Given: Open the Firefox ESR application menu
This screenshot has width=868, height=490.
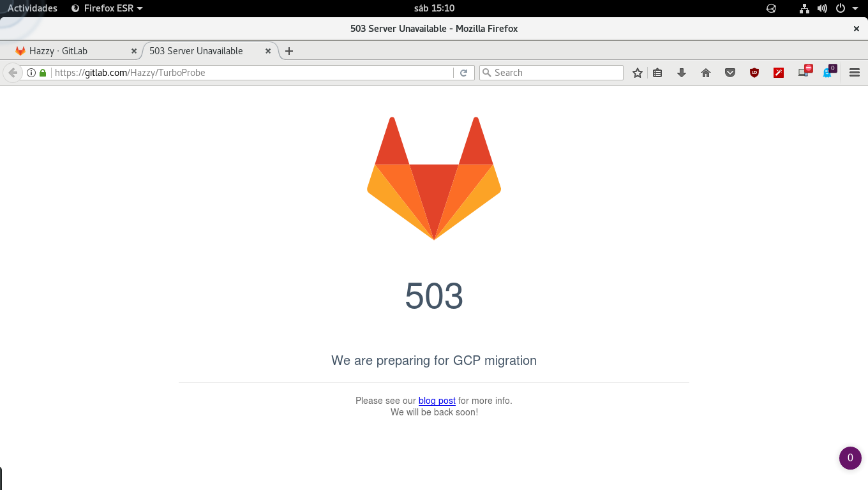Looking at the screenshot, I should pos(107,8).
